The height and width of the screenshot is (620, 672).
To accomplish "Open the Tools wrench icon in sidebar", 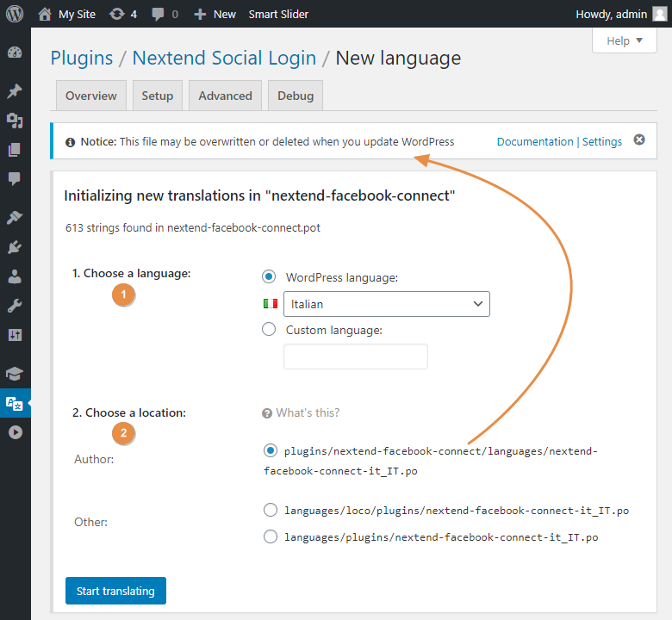I will click(15, 306).
